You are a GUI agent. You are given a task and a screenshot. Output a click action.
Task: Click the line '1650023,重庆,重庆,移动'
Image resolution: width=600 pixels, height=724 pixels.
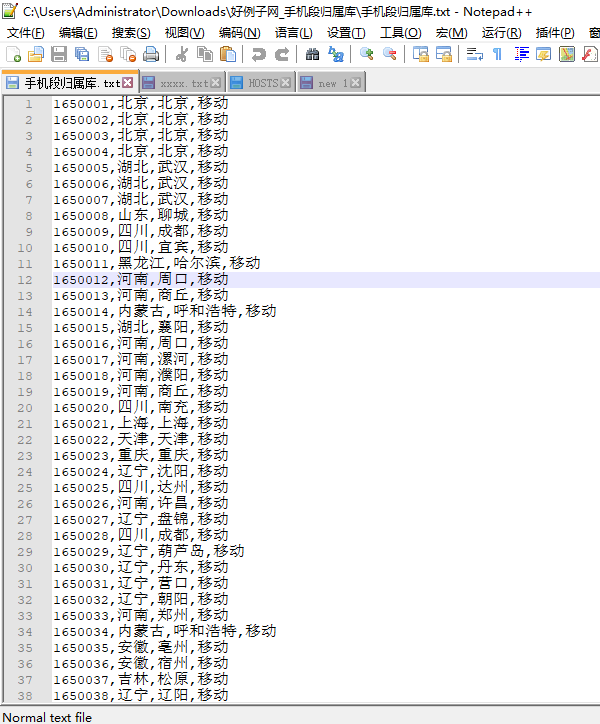[x=140, y=456]
